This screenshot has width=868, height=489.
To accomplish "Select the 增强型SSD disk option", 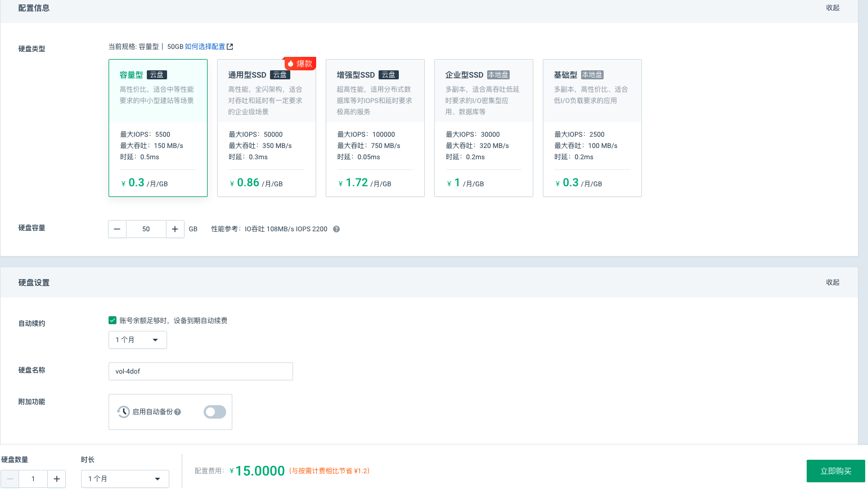I will (375, 128).
